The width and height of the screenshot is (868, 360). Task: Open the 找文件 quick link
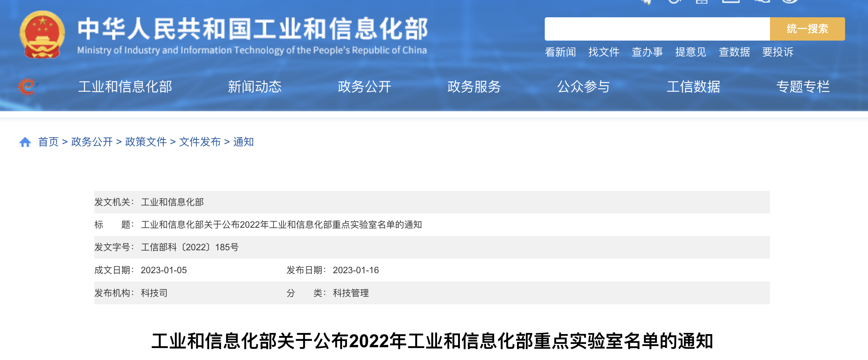604,52
